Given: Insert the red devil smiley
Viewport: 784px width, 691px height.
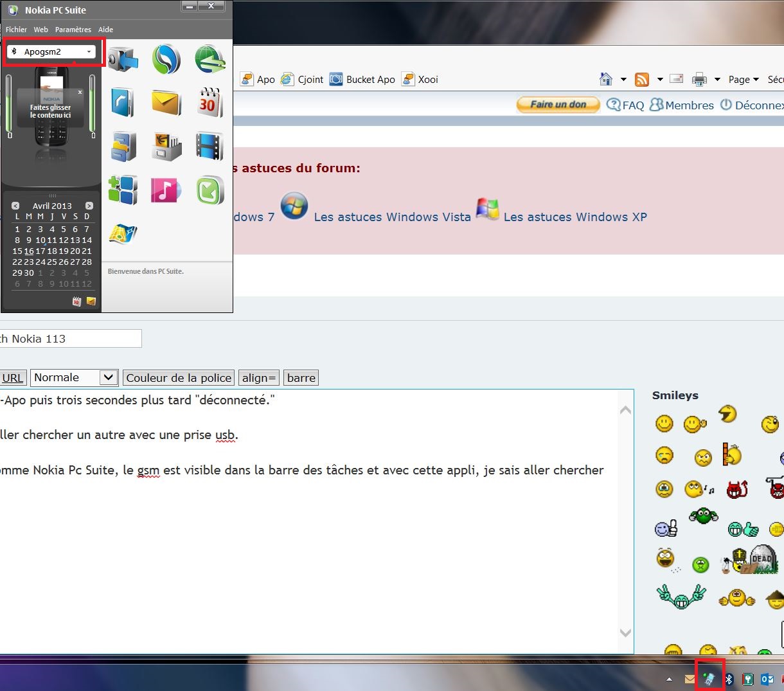Looking at the screenshot, I should point(737,490).
